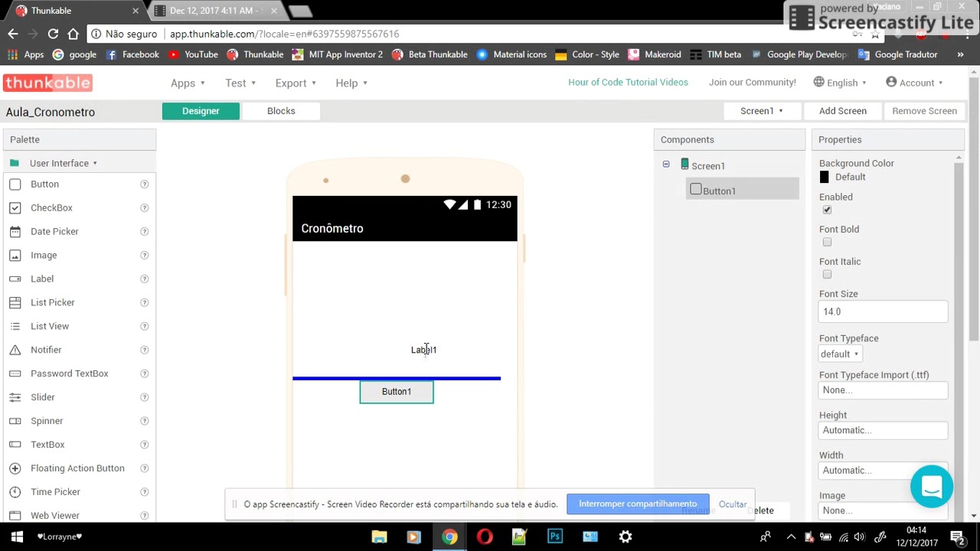Open help for Label component
980x551 pixels.
pyautogui.click(x=144, y=279)
